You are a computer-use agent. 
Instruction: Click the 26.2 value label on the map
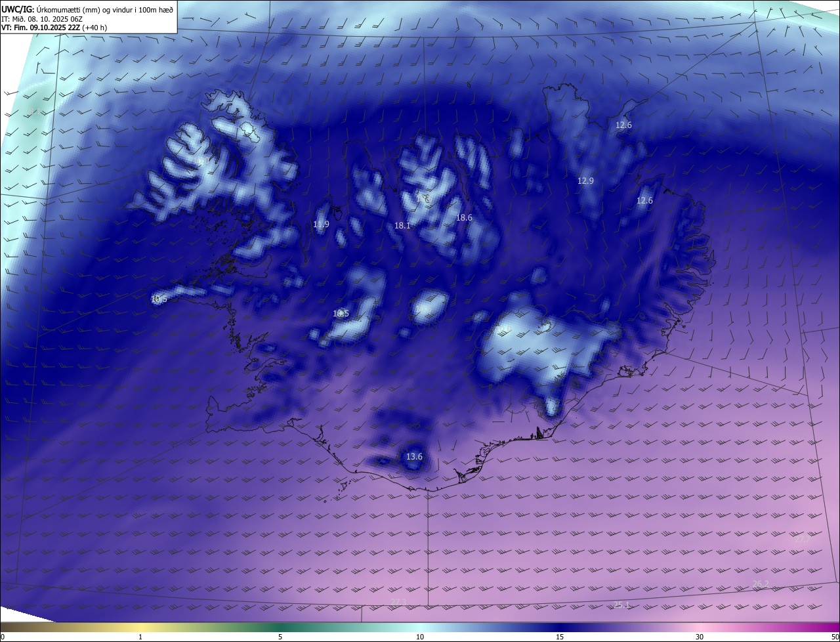(x=761, y=584)
